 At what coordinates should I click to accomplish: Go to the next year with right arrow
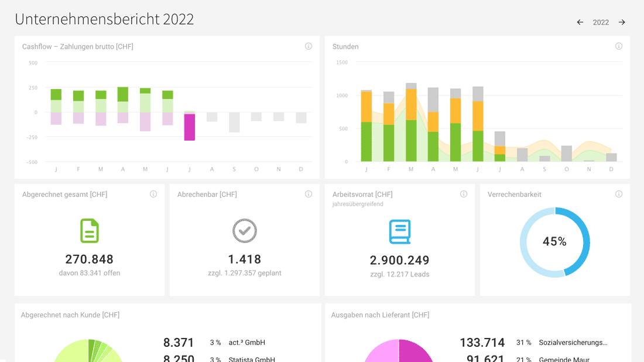click(622, 22)
